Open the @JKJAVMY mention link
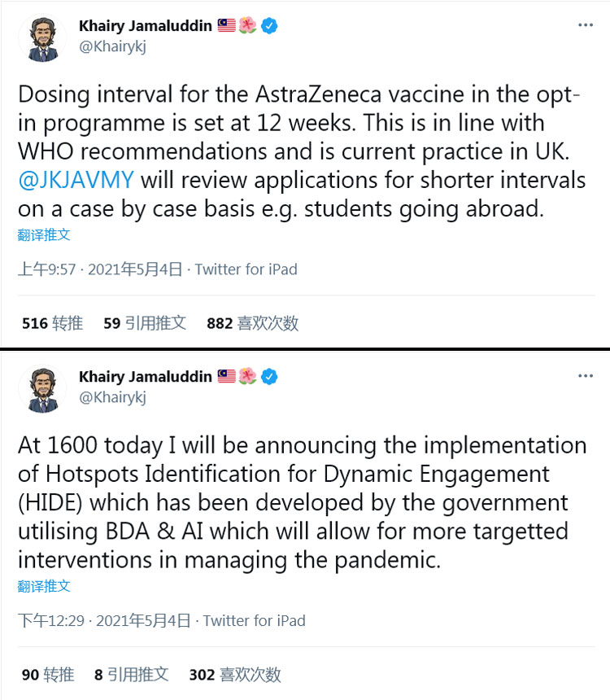 [76, 181]
